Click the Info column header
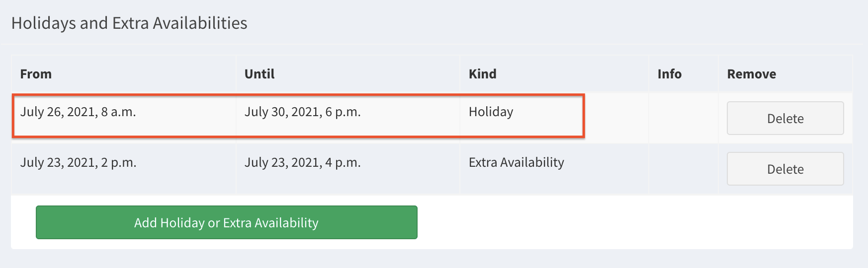868x268 pixels. click(x=669, y=74)
